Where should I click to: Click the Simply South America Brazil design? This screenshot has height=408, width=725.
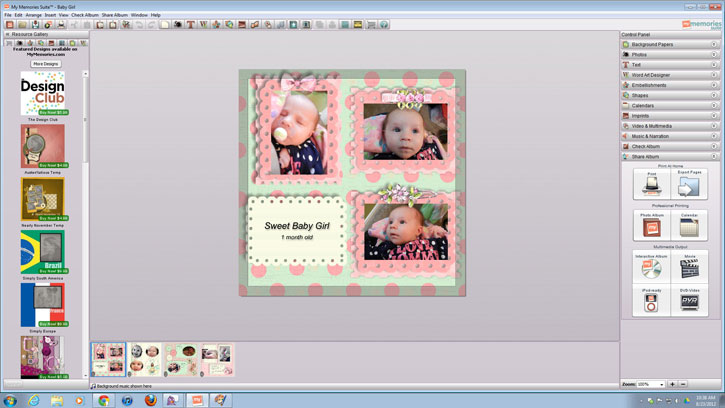(43, 252)
